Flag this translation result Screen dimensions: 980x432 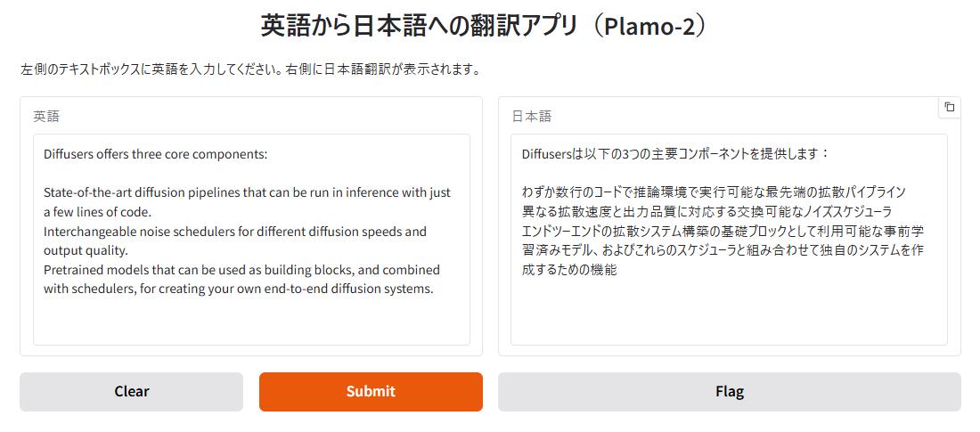pos(730,391)
